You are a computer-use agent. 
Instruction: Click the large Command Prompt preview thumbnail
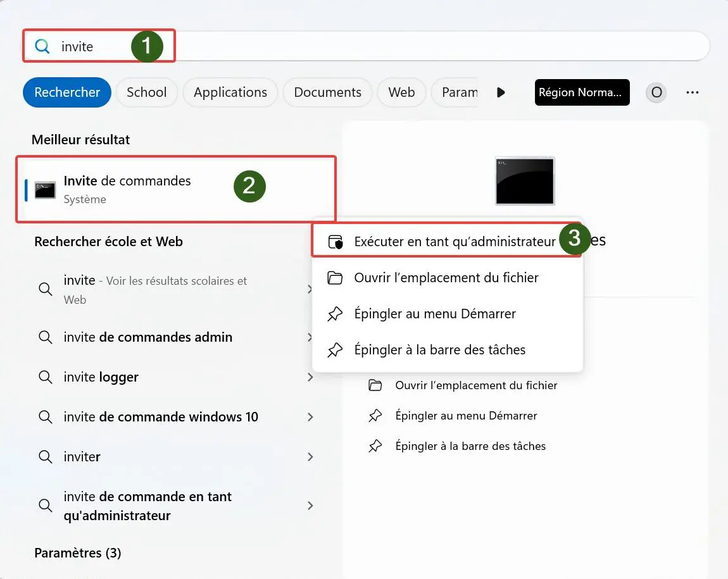pos(525,181)
